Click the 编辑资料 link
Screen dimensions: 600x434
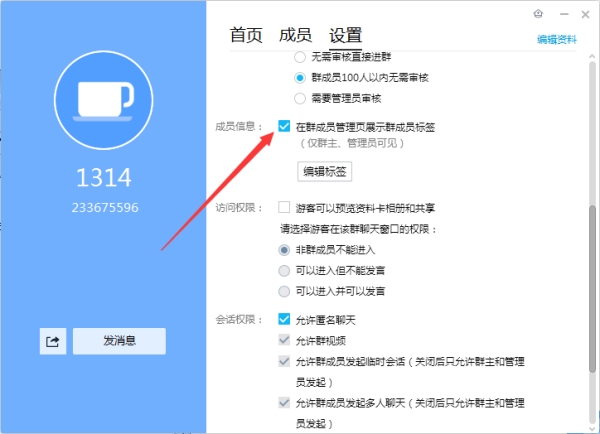coord(557,39)
